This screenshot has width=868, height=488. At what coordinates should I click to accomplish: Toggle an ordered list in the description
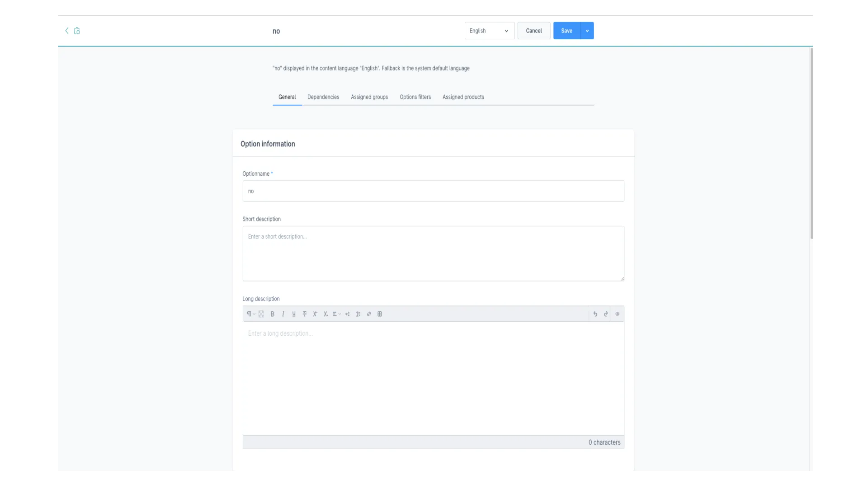click(358, 314)
